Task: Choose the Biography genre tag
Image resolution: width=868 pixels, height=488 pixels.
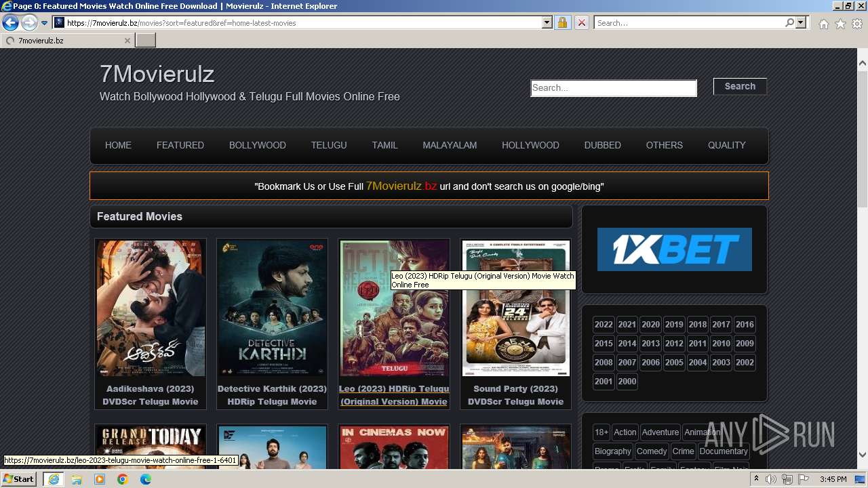Action: (613, 451)
